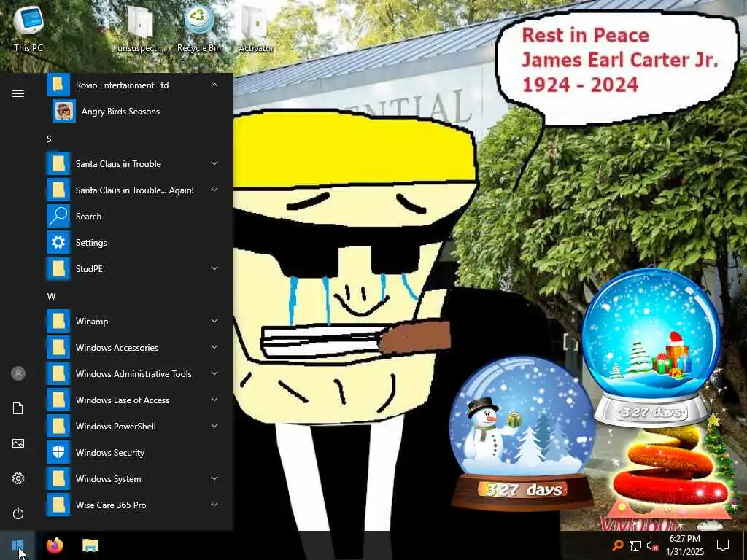
Task: Click the Windows Security shield icon
Action: tap(58, 452)
